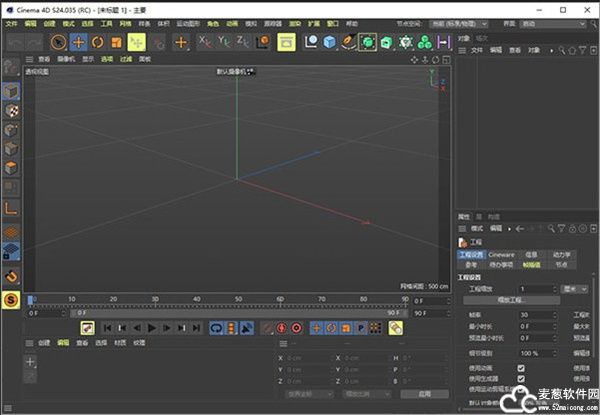The image size is (600, 415).
Task: Open the 文件 menu
Action: coord(11,22)
